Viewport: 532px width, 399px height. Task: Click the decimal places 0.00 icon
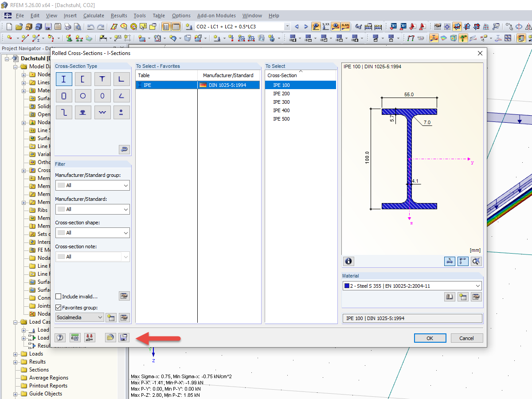tap(75, 338)
